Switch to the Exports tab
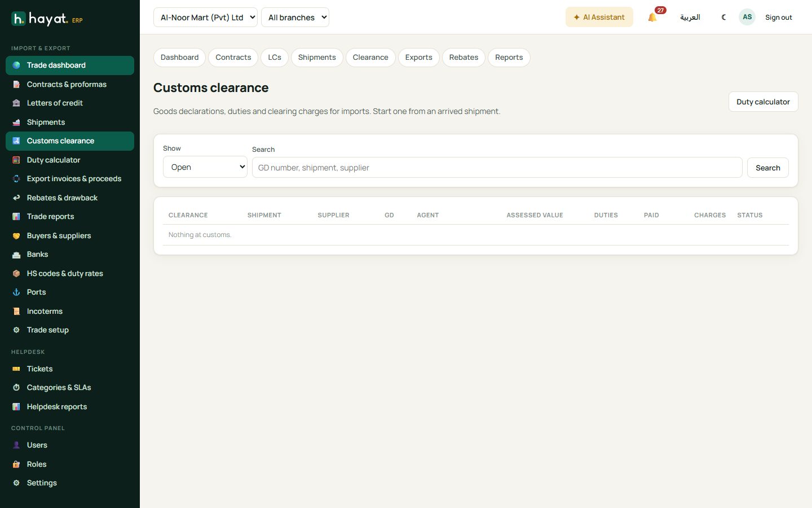 point(419,58)
